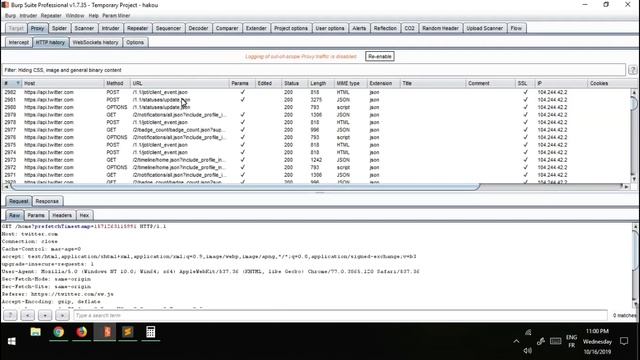Go to next search match
This screenshot has height=360, width=640.
point(62,315)
